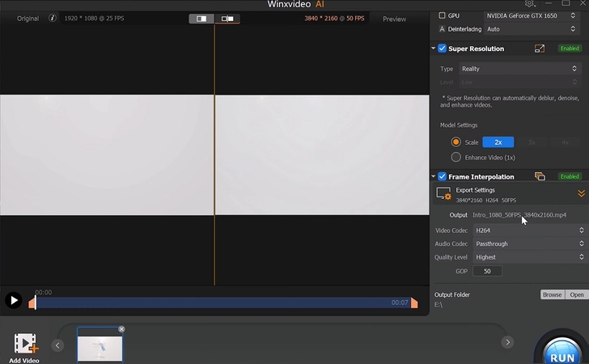Screen dimensions: 589x364
Task: Click the info icon beside Original
Action: pyautogui.click(x=53, y=18)
